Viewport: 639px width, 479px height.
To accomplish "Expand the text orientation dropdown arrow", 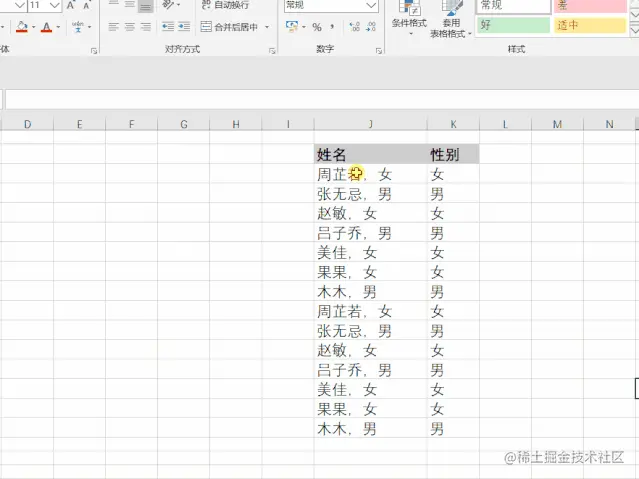I will pos(178,5).
